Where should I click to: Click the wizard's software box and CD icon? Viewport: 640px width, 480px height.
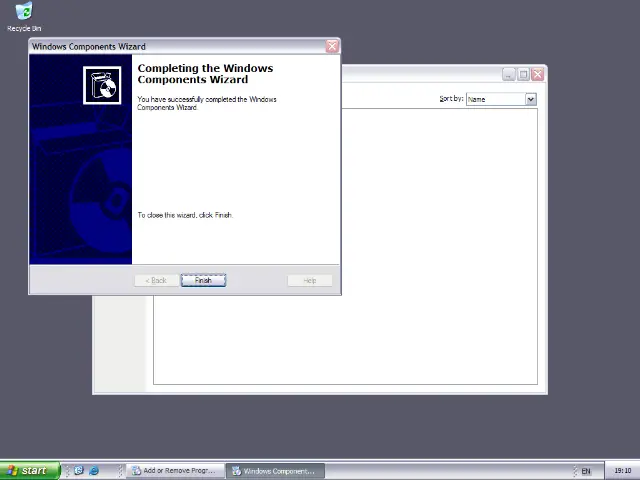[102, 85]
